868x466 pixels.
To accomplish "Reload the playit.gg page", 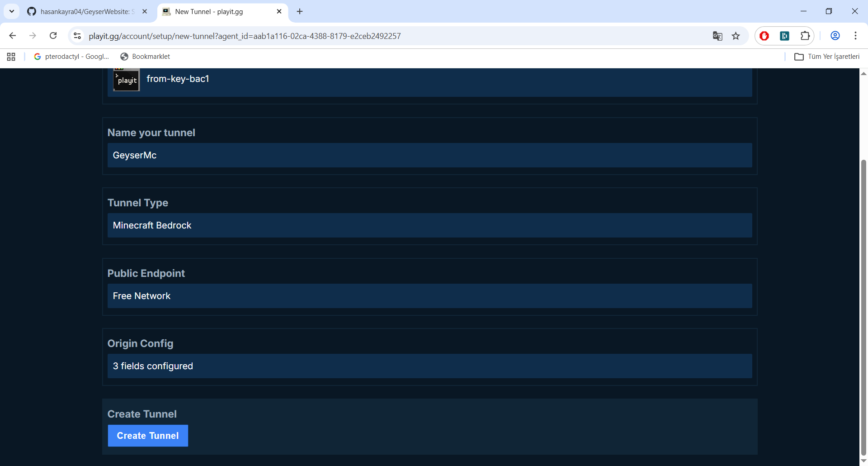I will (x=53, y=36).
